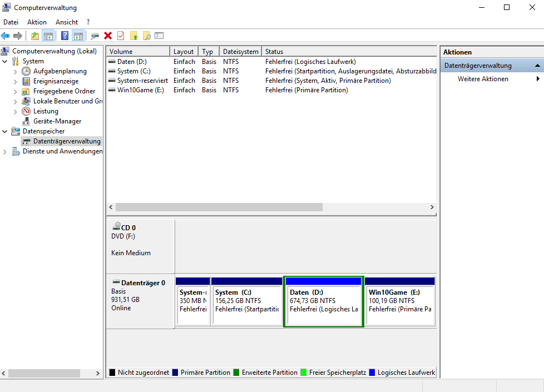Open the Aktion menu
Viewport: 544px width, 392px height.
point(37,22)
